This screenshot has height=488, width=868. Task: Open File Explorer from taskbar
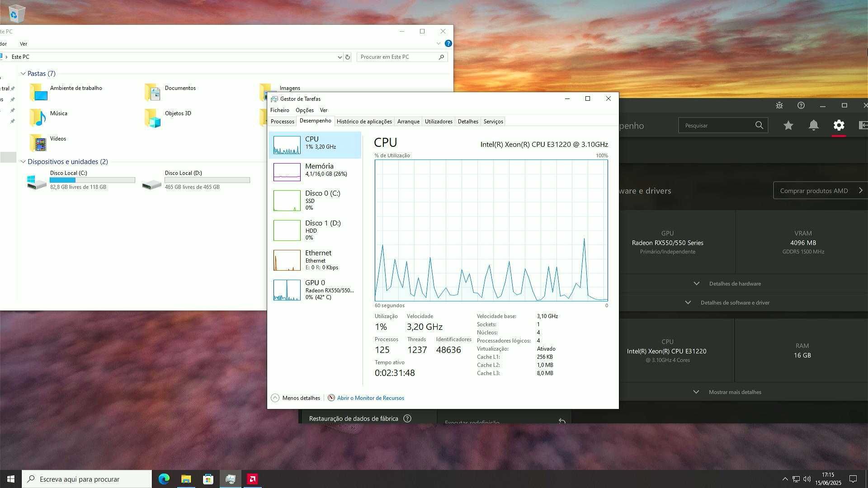186,479
